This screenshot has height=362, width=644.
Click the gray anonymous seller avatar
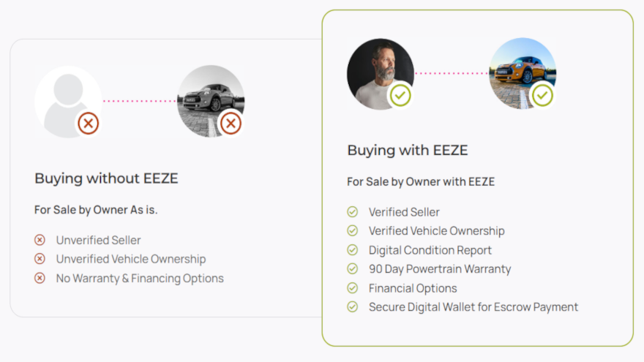pos(64,99)
